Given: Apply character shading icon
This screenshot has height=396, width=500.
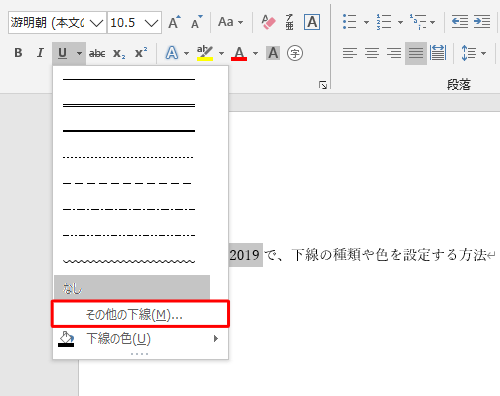Looking at the screenshot, I should pos(273,53).
